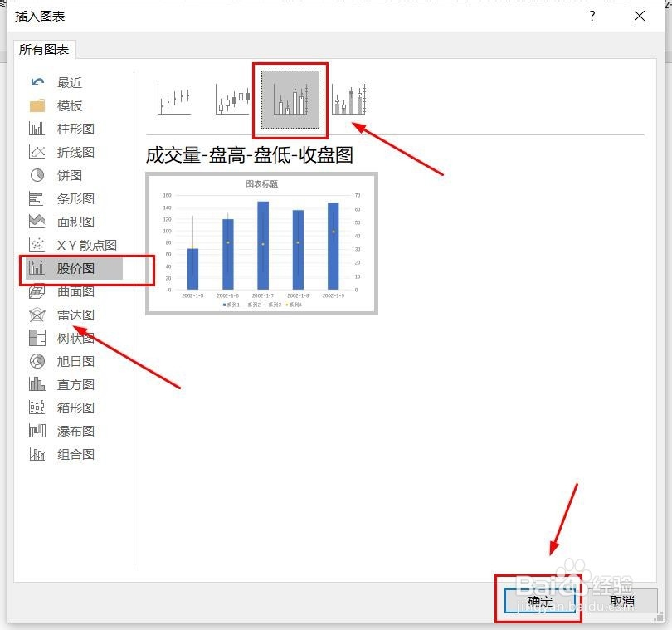Viewport: 672px width, 630px height.
Task: Choose the 柱形图 column chart icon
Action: [37, 129]
